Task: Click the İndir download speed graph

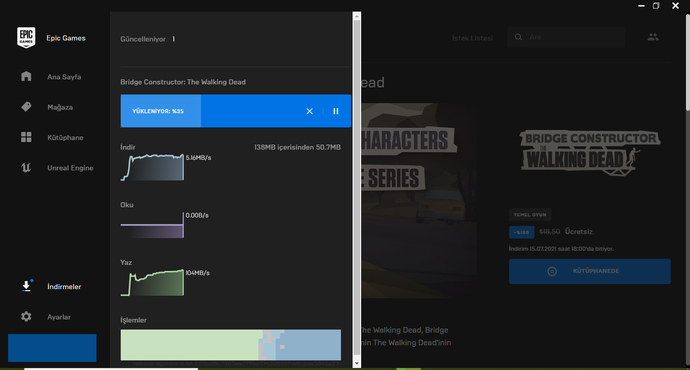Action: coord(153,167)
